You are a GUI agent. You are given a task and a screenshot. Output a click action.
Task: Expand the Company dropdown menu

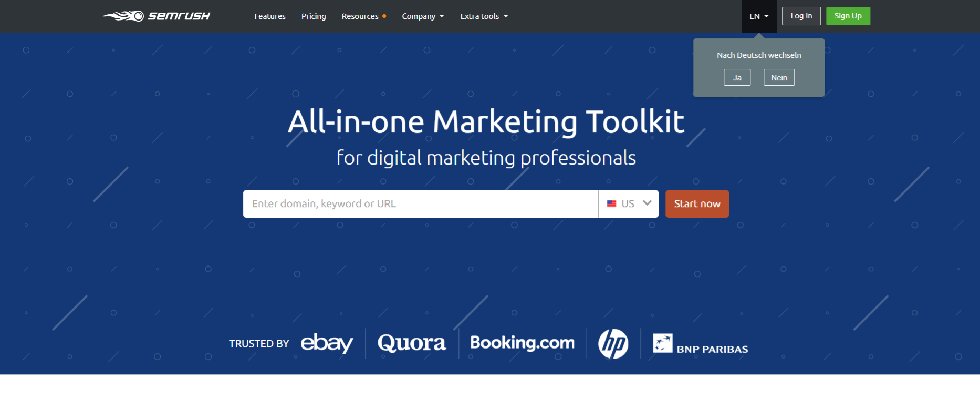(423, 16)
